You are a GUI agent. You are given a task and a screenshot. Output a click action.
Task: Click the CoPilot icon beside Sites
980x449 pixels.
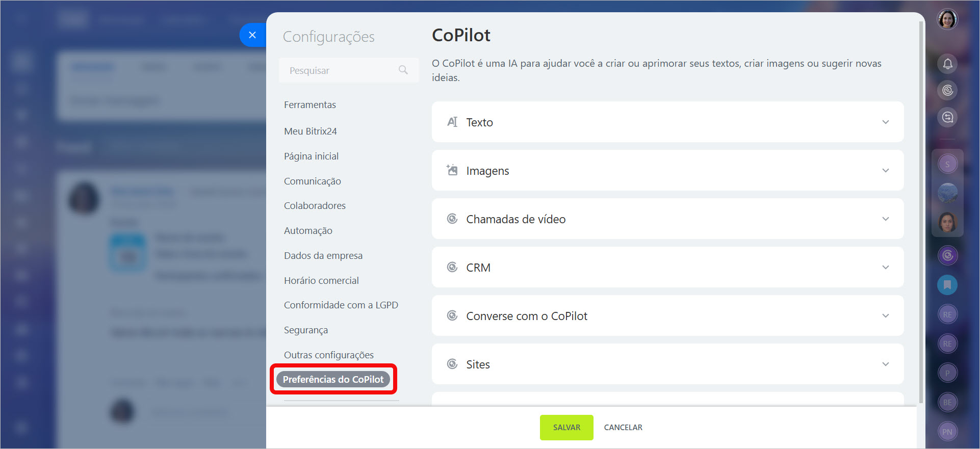pyautogui.click(x=452, y=364)
